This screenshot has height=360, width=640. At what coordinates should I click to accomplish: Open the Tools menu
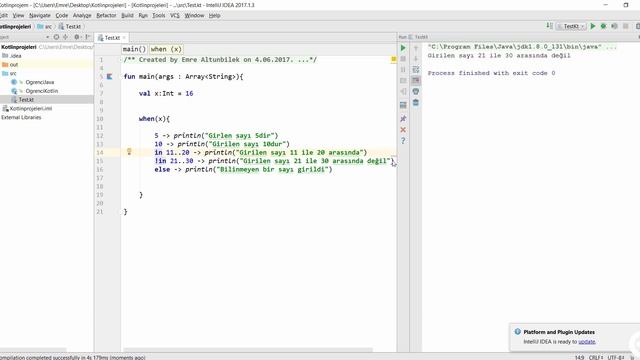tap(159, 16)
